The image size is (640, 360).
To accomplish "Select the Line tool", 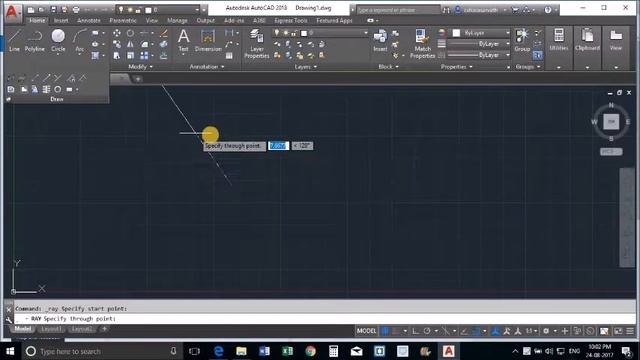I will pos(14,40).
